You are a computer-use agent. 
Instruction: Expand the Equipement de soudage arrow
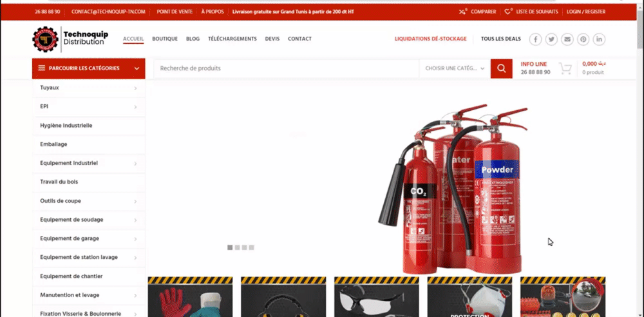[135, 220]
